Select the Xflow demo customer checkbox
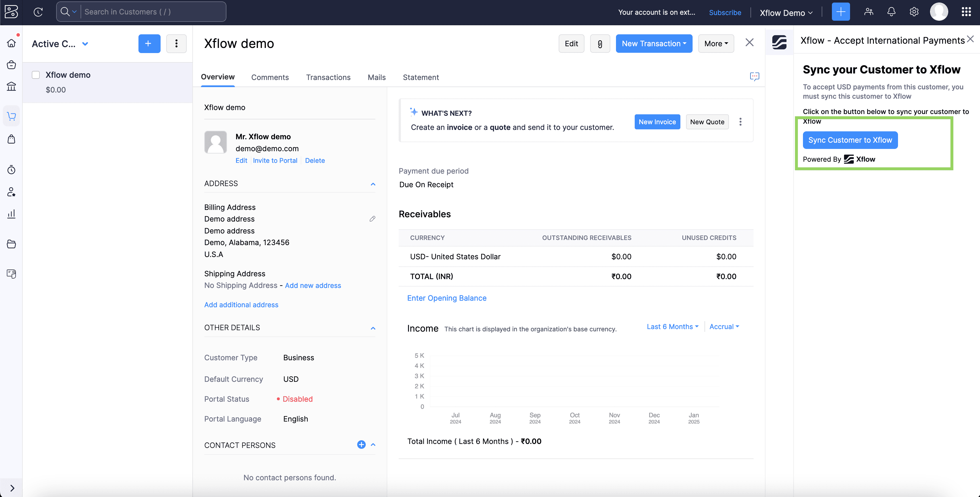Viewport: 980px width, 497px height. pos(36,75)
